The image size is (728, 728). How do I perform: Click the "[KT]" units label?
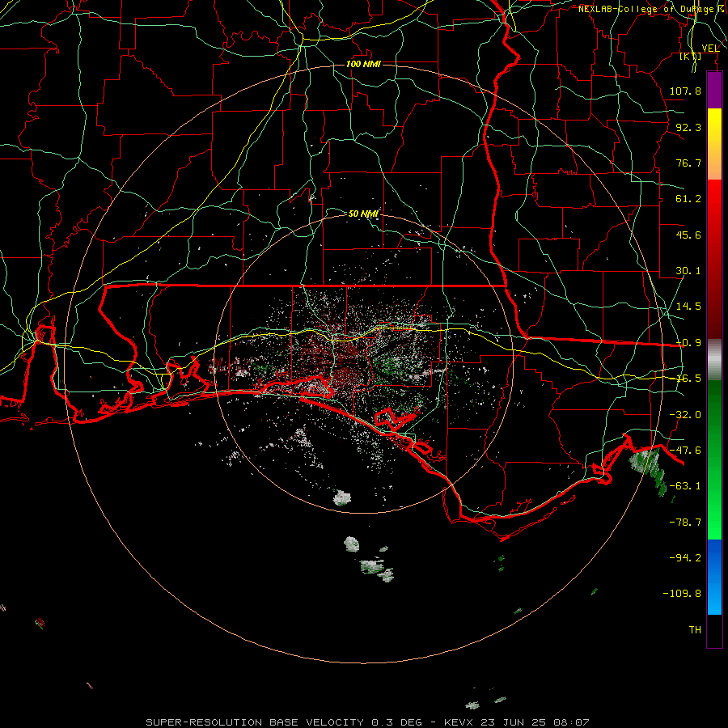691,56
